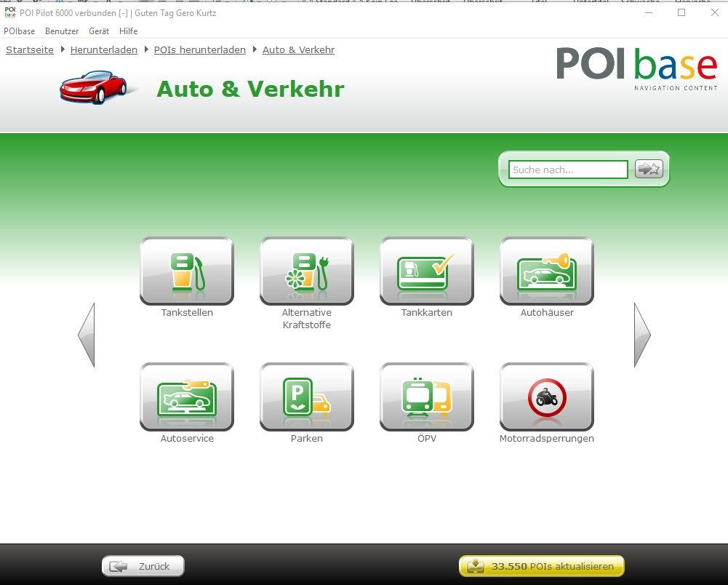Click the 33.550 POIs aktualisieren button
The image size is (728, 585).
tap(542, 566)
